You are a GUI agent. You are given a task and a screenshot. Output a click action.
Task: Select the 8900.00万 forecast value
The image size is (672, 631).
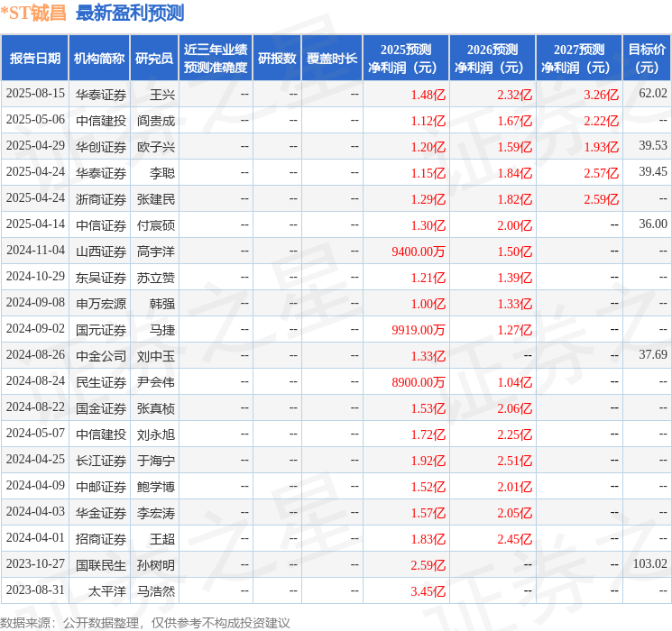(x=419, y=382)
